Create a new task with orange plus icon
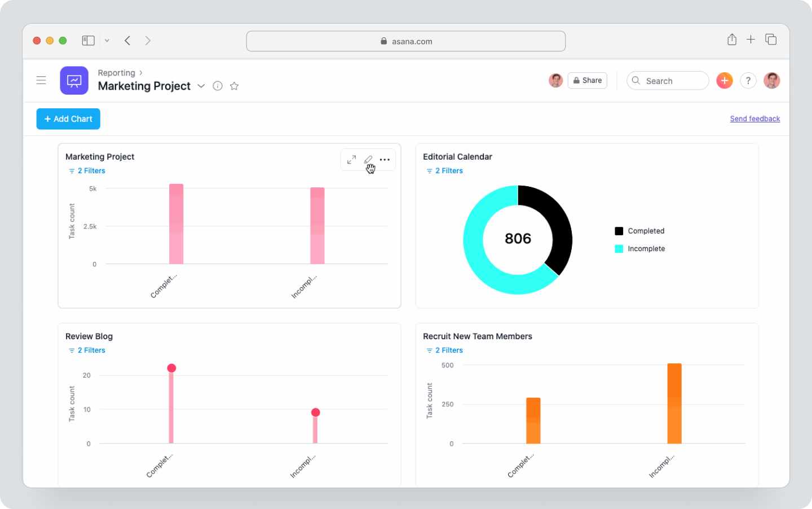Image resolution: width=812 pixels, height=509 pixels. tap(724, 80)
